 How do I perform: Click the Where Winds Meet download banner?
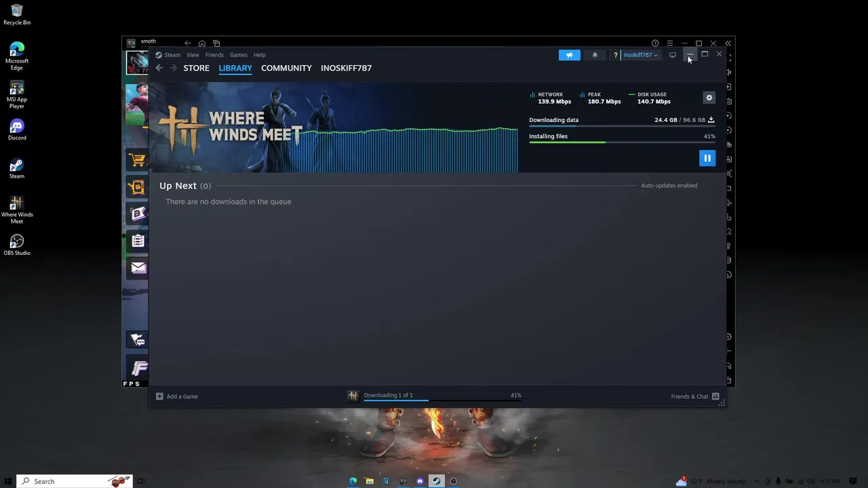tap(333, 127)
